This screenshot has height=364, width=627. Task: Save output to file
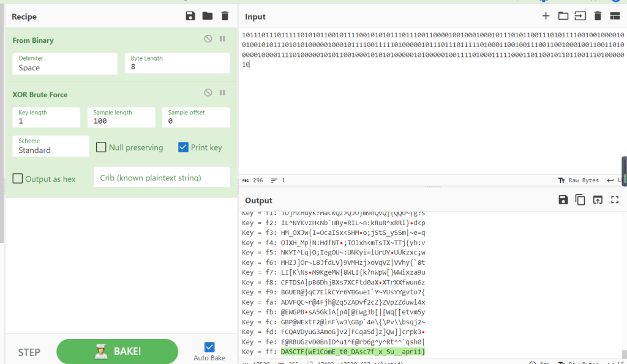(x=563, y=200)
